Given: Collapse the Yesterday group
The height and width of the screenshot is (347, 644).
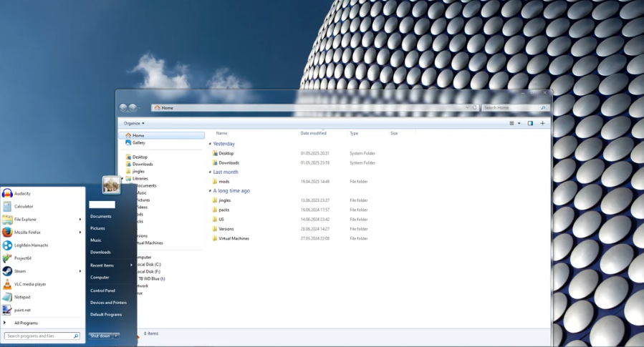Looking at the screenshot, I should point(210,144).
